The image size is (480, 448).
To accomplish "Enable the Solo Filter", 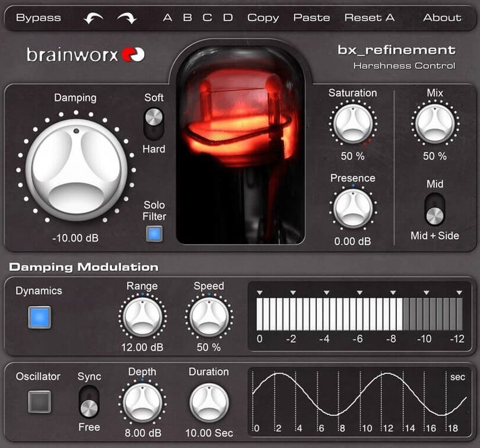I will click(154, 234).
